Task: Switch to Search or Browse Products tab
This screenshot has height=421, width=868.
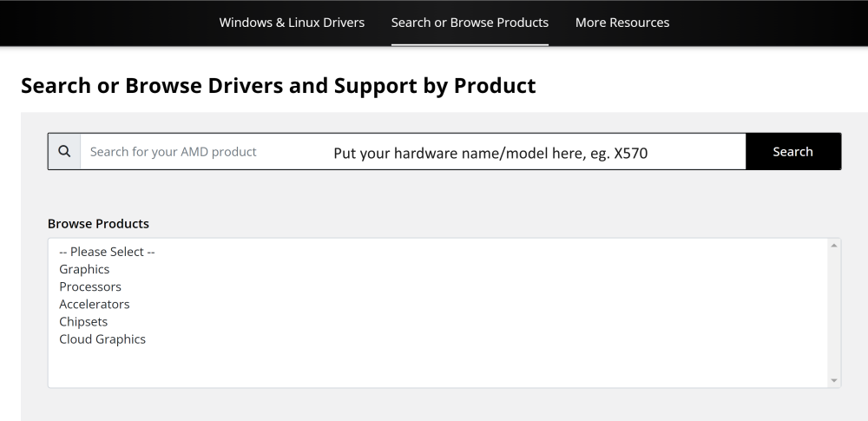Action: 470,23
